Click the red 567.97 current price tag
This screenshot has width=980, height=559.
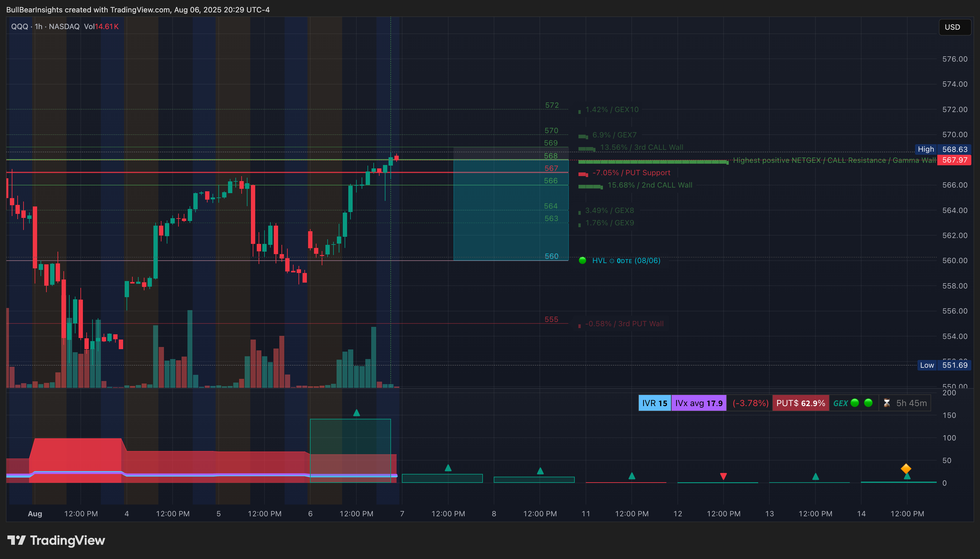pyautogui.click(x=954, y=160)
